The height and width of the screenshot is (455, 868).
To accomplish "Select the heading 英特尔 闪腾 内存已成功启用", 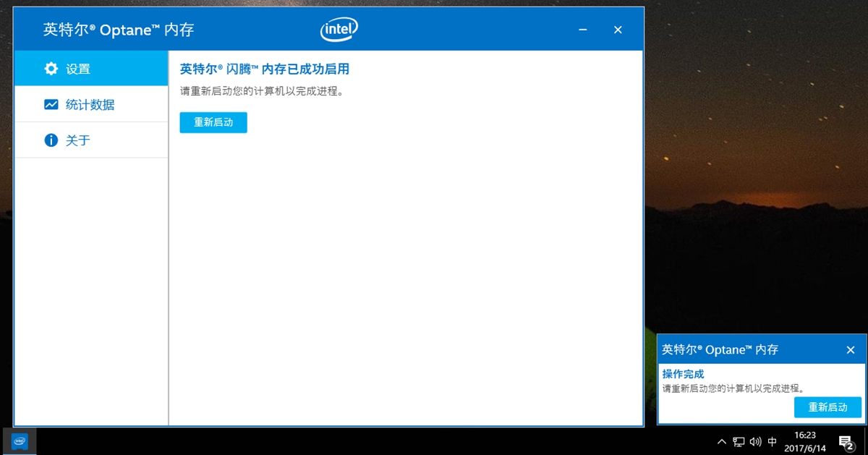I will [265, 69].
